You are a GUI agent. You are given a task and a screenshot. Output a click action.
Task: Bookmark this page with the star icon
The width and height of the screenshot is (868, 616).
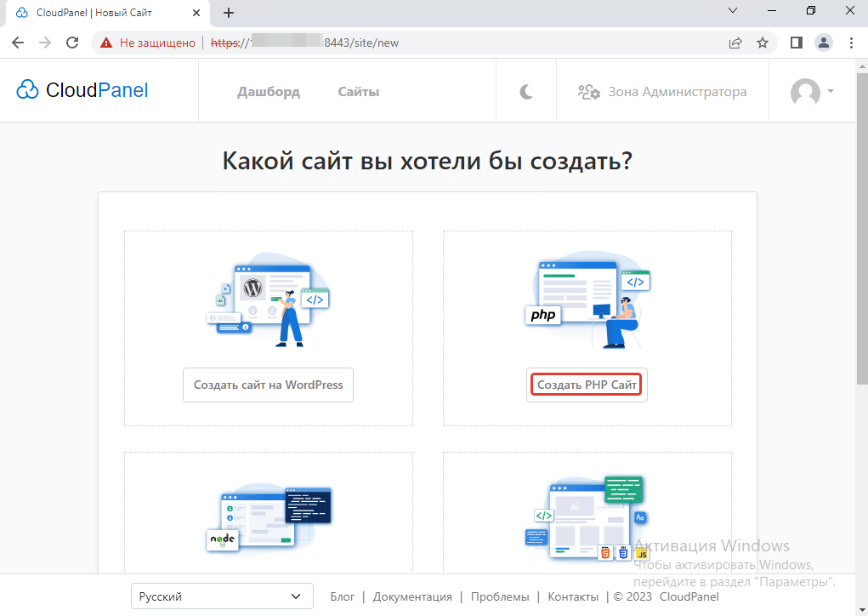(x=763, y=43)
